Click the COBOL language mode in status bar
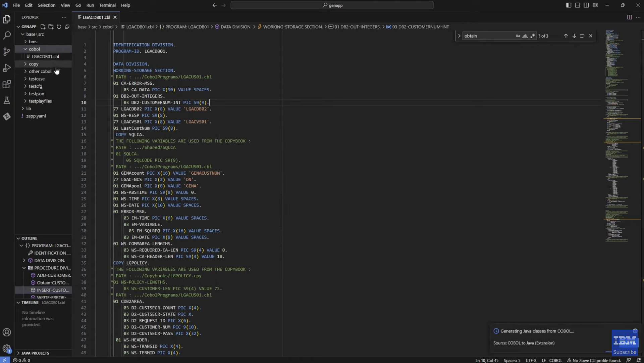 pyautogui.click(x=555, y=360)
